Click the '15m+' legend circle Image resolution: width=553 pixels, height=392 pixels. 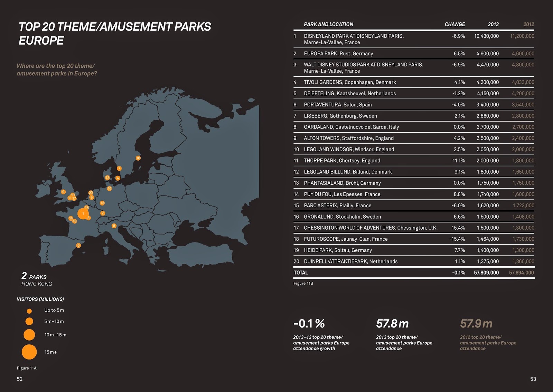pyautogui.click(x=29, y=352)
